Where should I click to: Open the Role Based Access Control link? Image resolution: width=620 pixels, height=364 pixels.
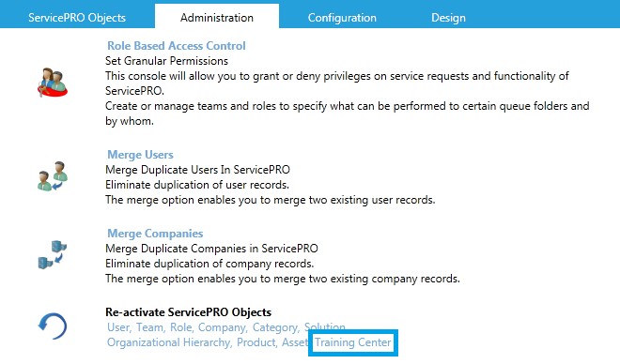[177, 46]
